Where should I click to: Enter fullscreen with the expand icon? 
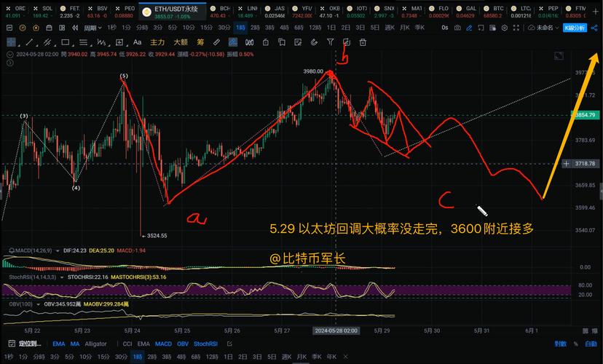pos(516,28)
